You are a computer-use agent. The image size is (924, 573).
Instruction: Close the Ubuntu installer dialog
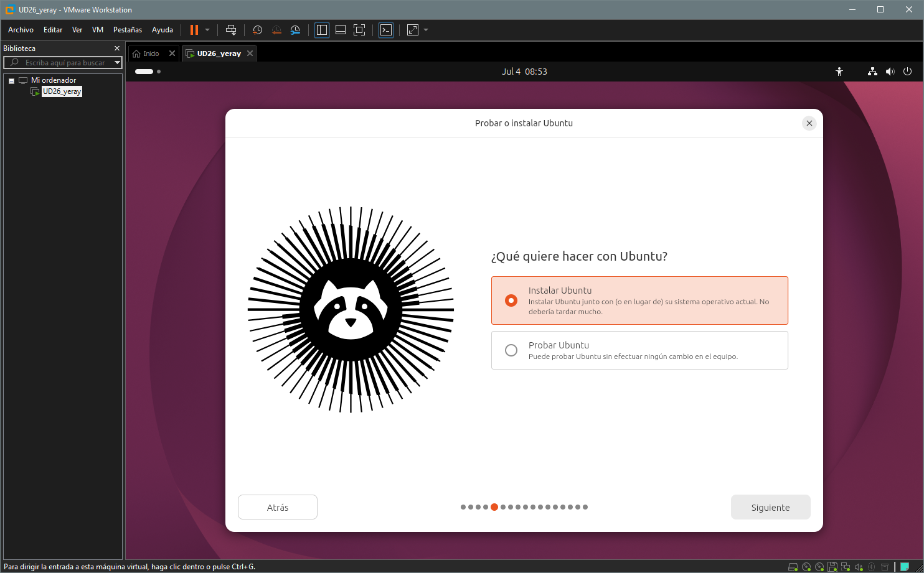[809, 123]
